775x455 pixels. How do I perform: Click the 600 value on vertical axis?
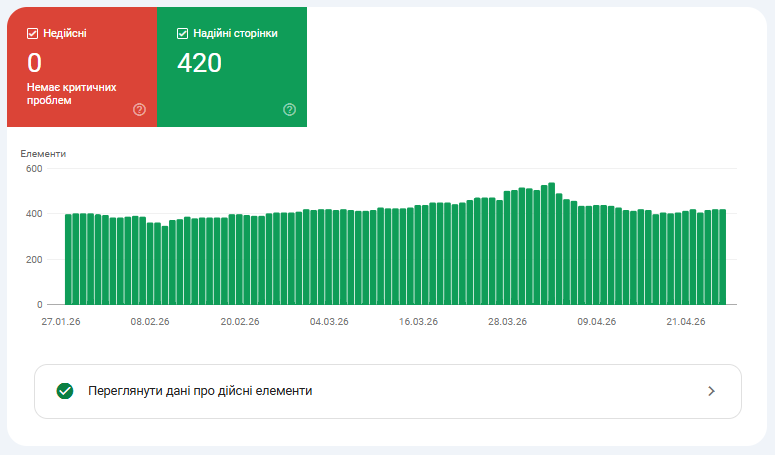(x=34, y=168)
